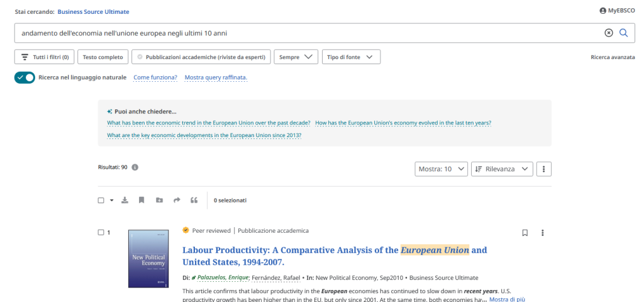This screenshot has width=644, height=302.
Task: Click the add to folder icon
Action: point(159,200)
